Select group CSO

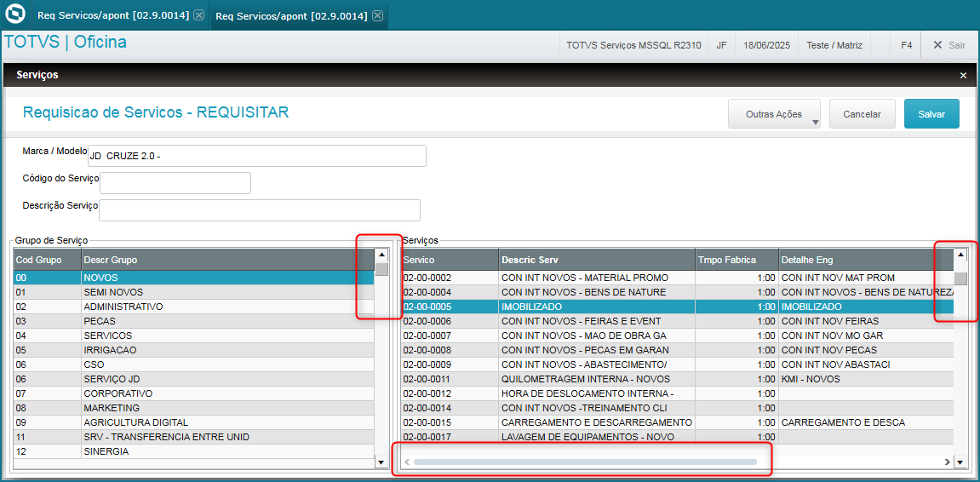point(194,364)
